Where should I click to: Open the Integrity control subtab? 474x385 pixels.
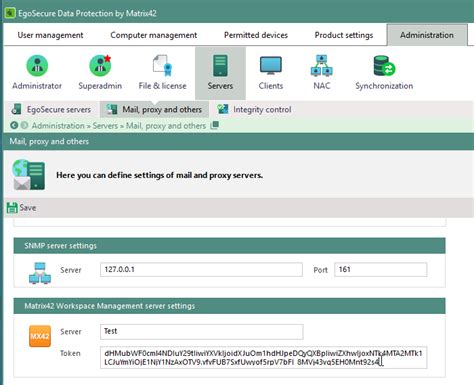click(254, 109)
